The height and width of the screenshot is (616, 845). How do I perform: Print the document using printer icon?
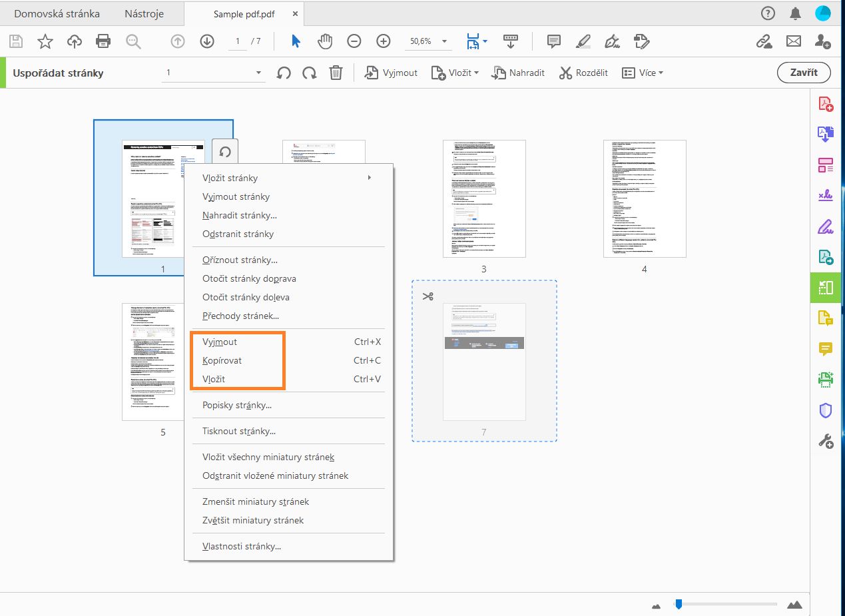pos(103,41)
